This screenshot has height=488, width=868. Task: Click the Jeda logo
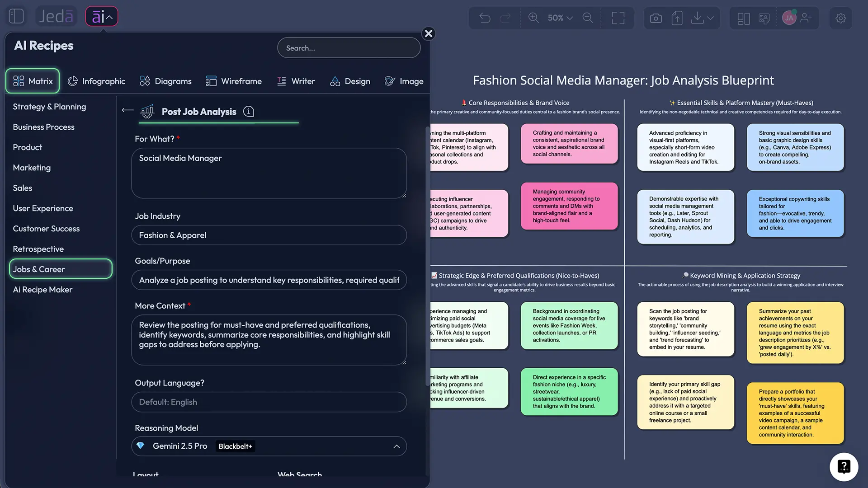click(56, 16)
